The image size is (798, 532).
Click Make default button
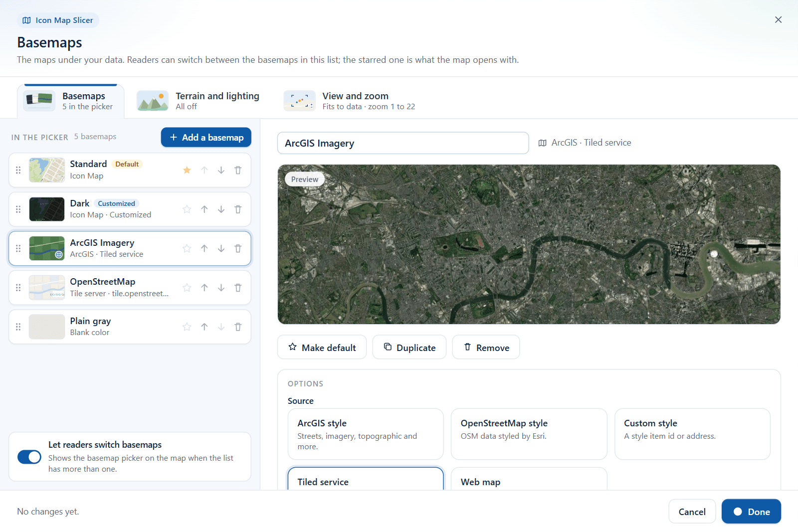tap(322, 348)
